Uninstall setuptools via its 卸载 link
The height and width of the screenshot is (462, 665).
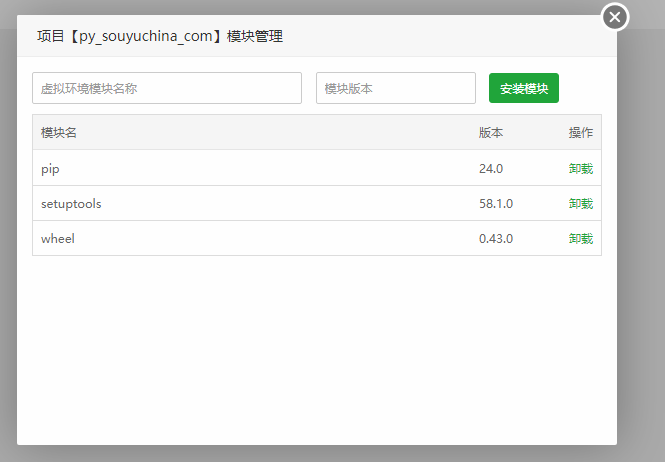[x=580, y=204]
